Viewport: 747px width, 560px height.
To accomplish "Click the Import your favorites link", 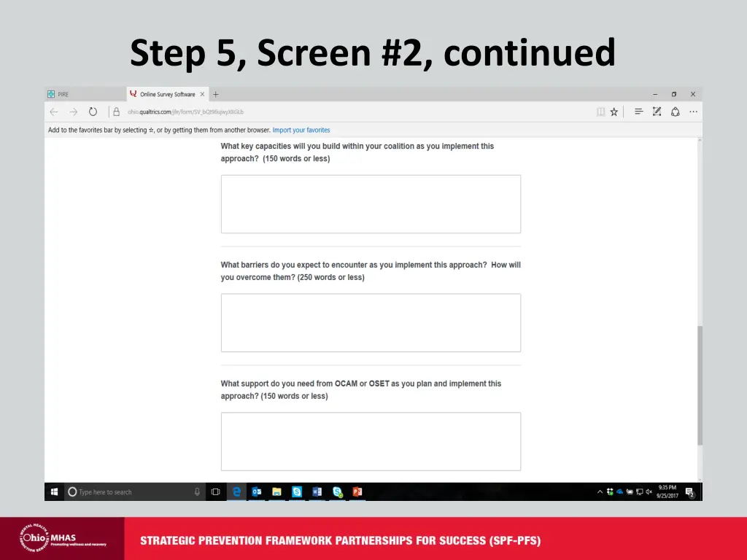I will (301, 130).
